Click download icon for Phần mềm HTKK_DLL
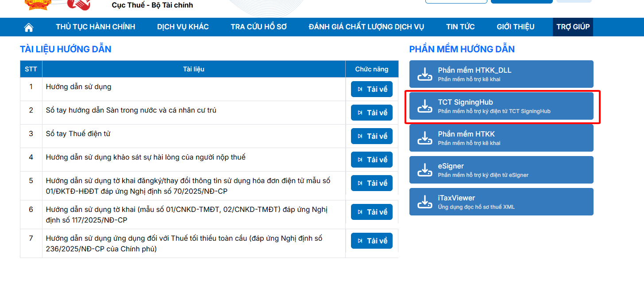 point(424,74)
